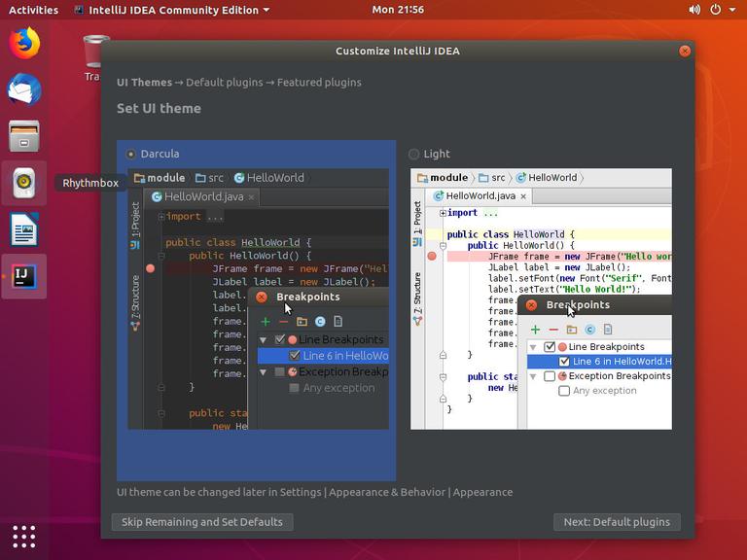Open the IntelliJ IDEA Community Edition app menu
This screenshot has height=560, width=747.
(172, 10)
